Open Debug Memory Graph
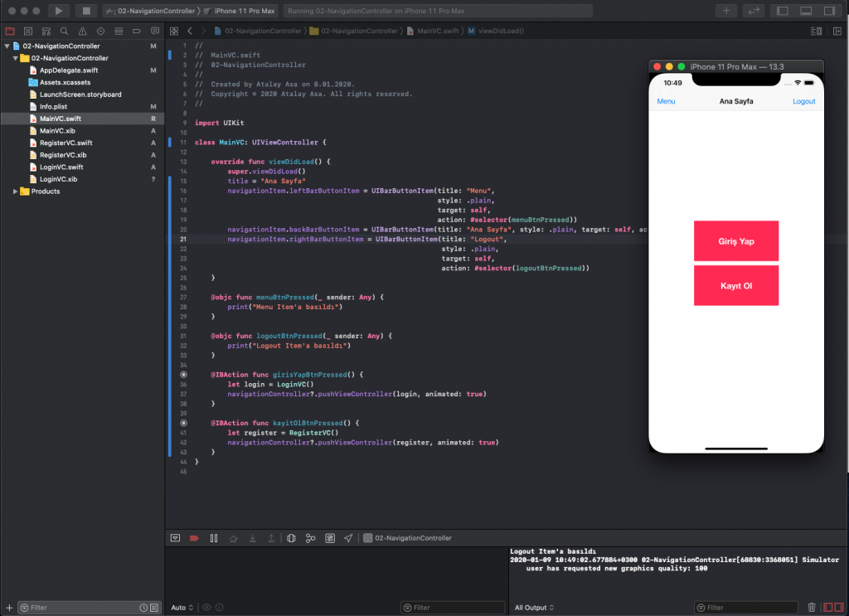 coord(310,538)
